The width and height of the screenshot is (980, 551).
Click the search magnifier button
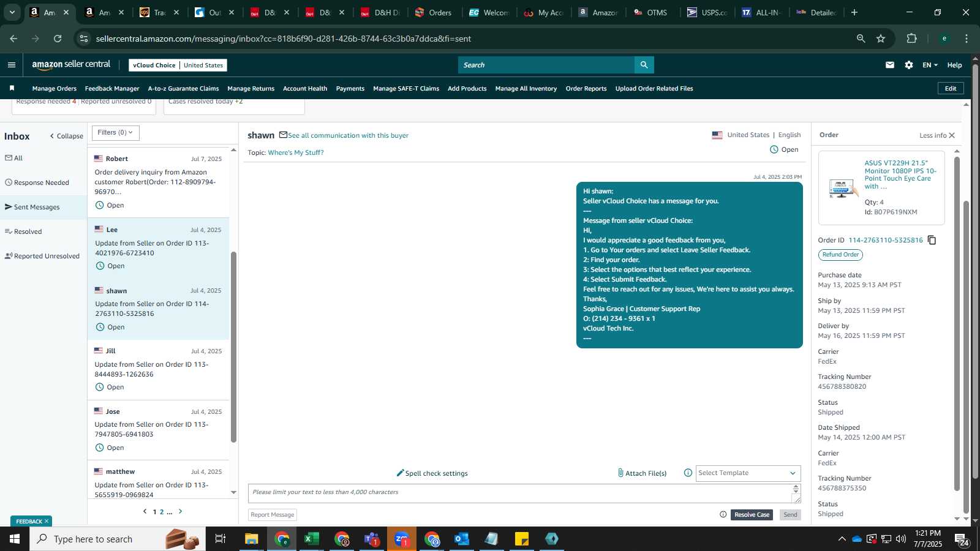point(644,65)
